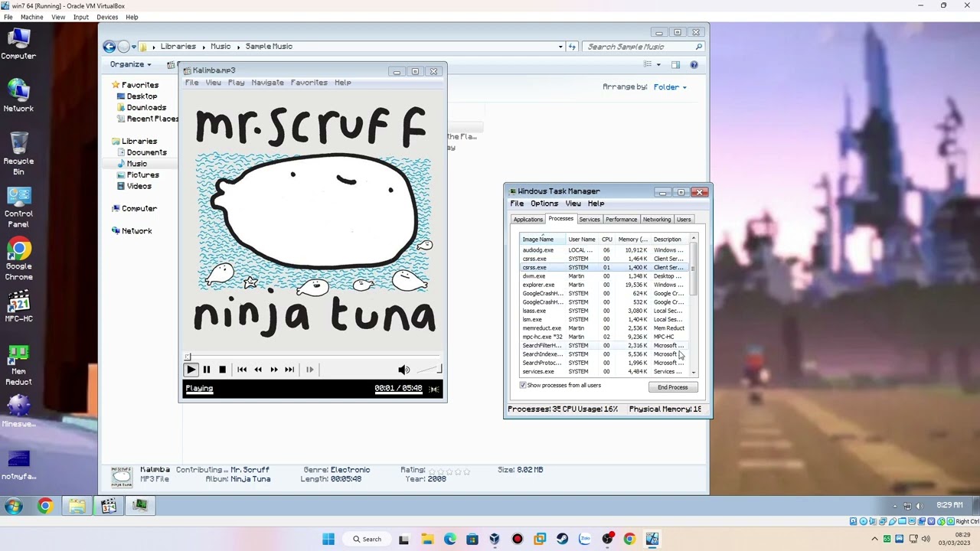
Task: Switch to Applications tab in Task Manager
Action: (528, 220)
